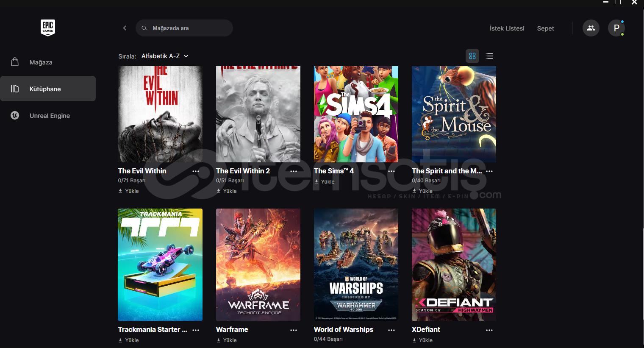Click 0/44 Başarı achievements text
644x348 pixels.
pyautogui.click(x=328, y=339)
